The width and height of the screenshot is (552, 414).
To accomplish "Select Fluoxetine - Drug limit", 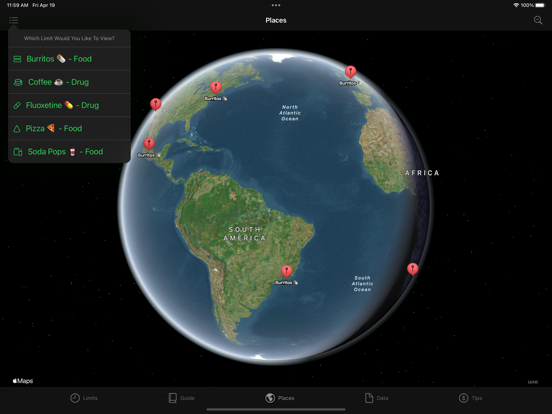I will [x=69, y=105].
